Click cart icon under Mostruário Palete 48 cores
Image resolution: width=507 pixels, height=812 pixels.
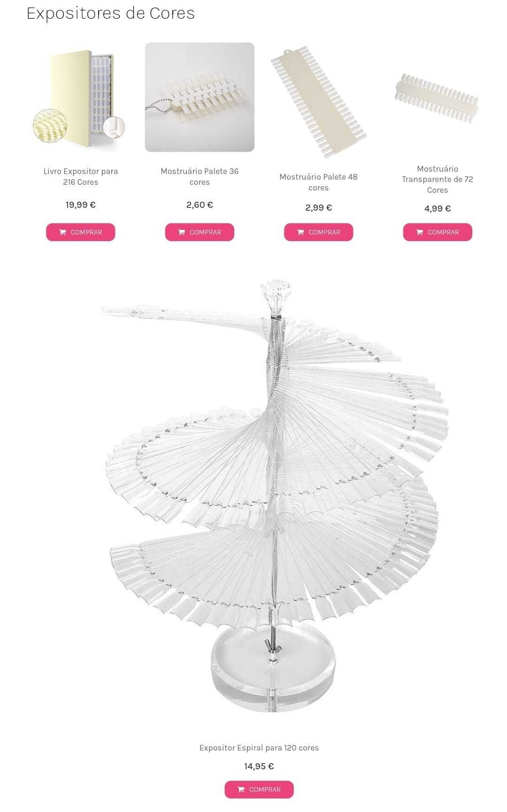coord(300,232)
